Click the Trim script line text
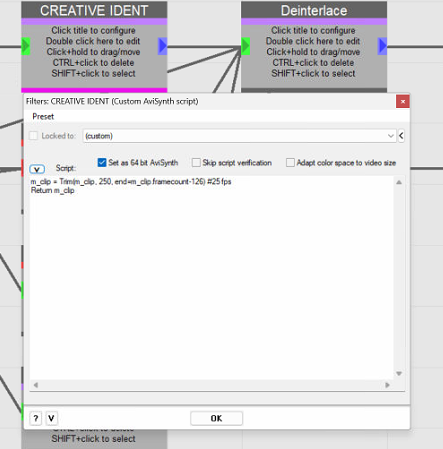 [131, 182]
